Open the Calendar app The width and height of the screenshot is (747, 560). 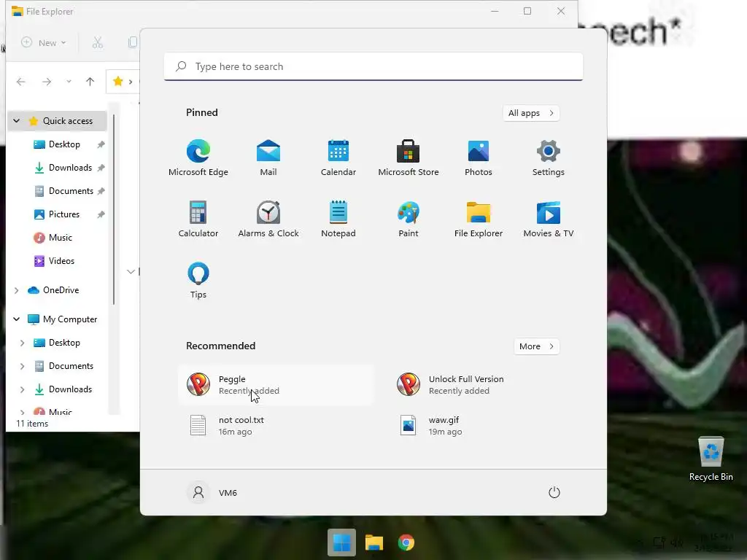click(338, 158)
